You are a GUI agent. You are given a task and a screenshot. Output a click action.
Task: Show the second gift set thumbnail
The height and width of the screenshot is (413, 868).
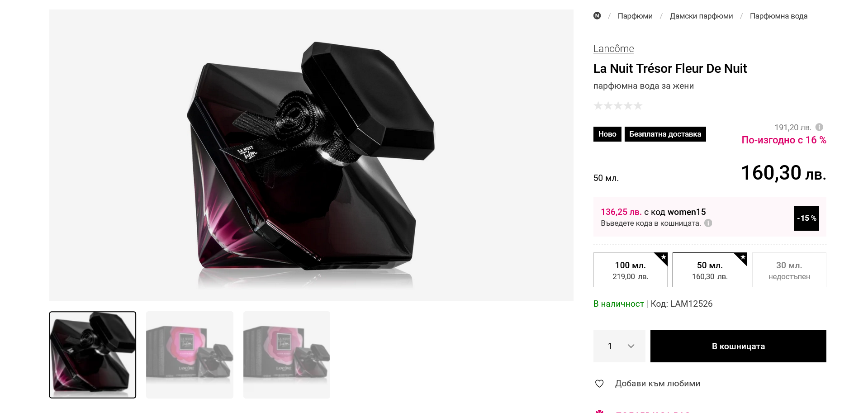pos(190,355)
